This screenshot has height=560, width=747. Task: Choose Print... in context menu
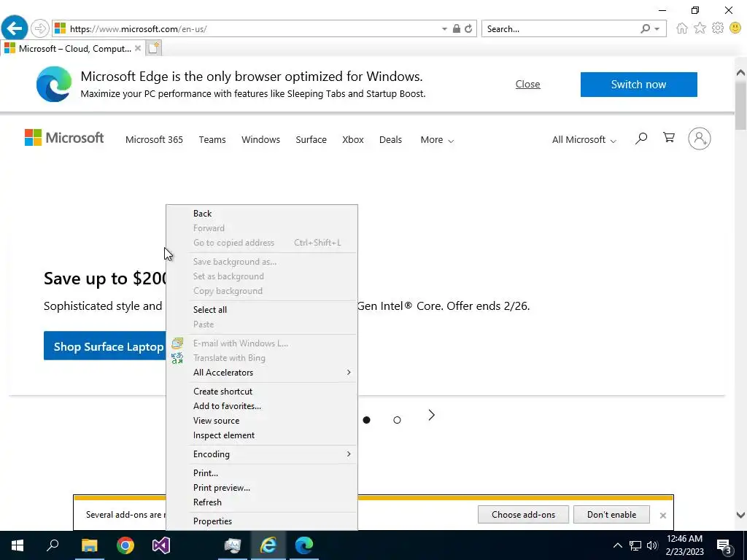point(262,473)
